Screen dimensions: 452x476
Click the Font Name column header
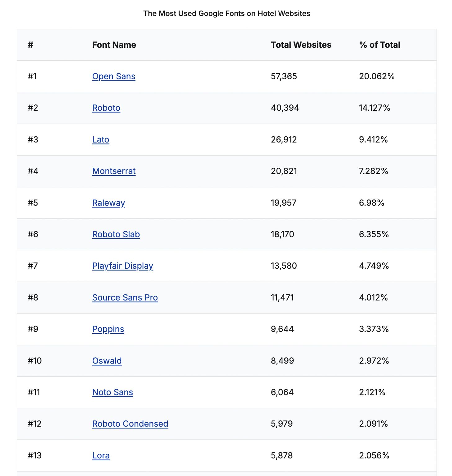pyautogui.click(x=114, y=45)
